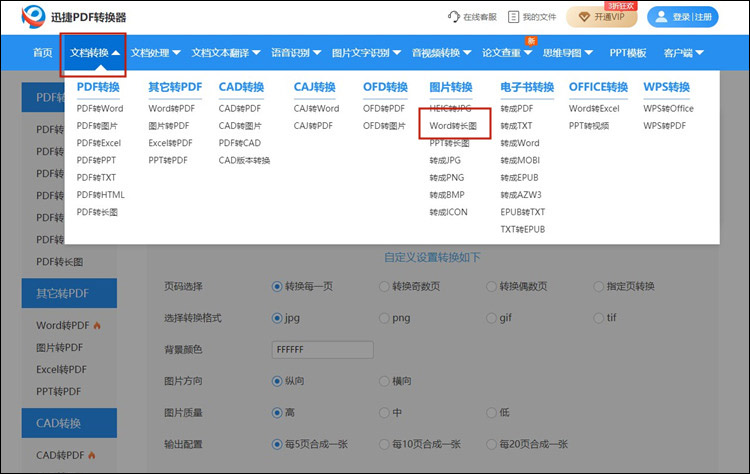This screenshot has width=750, height=474.
Task: Choose TXT转EPUB menu entry
Action: point(523,229)
